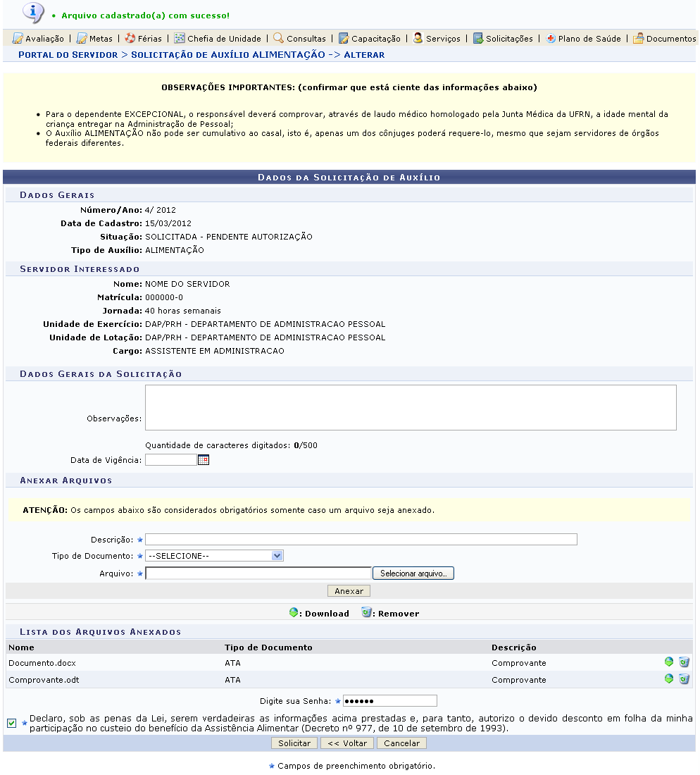This screenshot has width=700, height=775.
Task: Focus the Arquivo path field
Action: click(x=258, y=573)
